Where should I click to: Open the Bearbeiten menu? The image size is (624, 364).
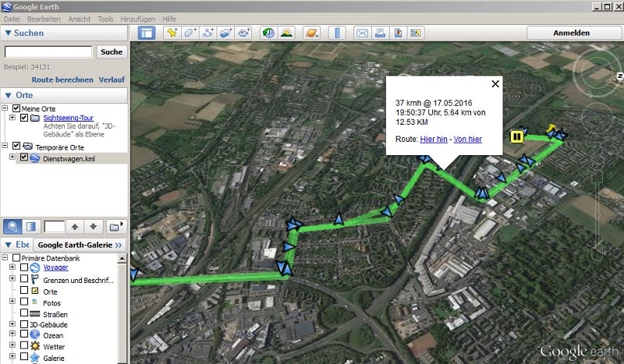(44, 19)
